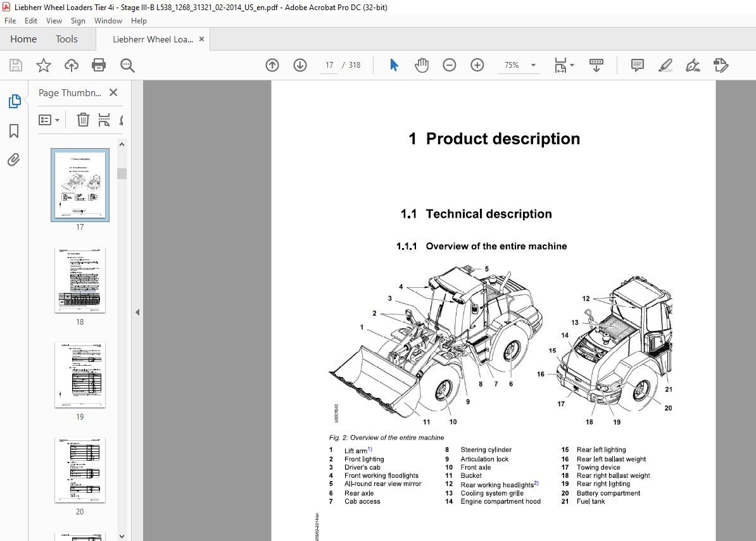Click thumbnail panel scroll up arrow
This screenshot has height=541, width=756.
[122, 144]
